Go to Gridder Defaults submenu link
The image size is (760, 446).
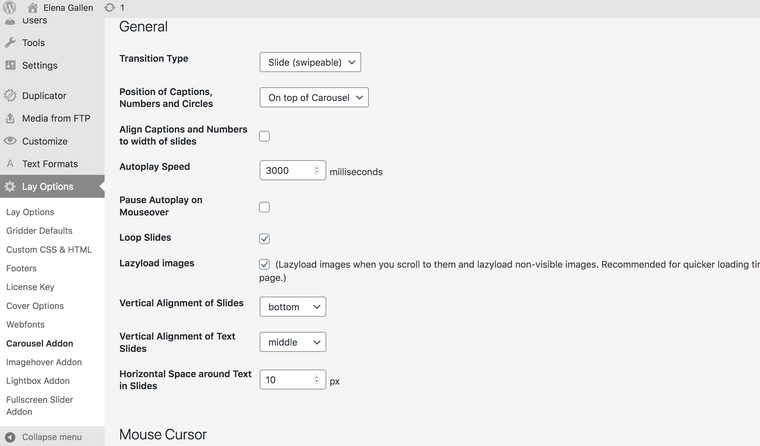click(39, 231)
